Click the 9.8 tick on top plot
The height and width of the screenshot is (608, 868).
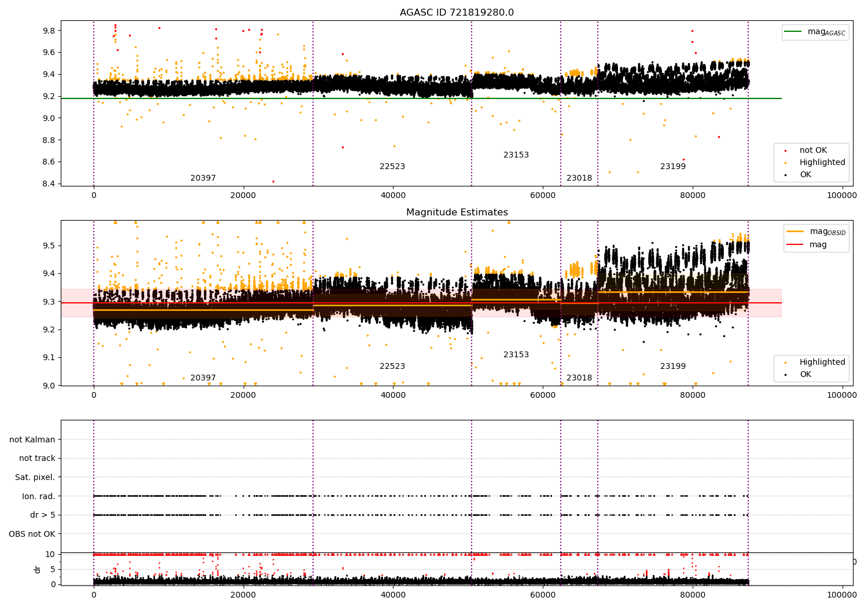(x=49, y=31)
